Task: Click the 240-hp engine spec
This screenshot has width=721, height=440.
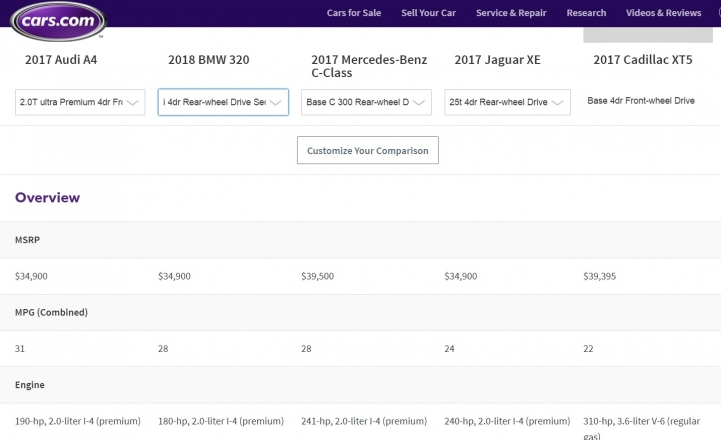Action: tap(507, 421)
